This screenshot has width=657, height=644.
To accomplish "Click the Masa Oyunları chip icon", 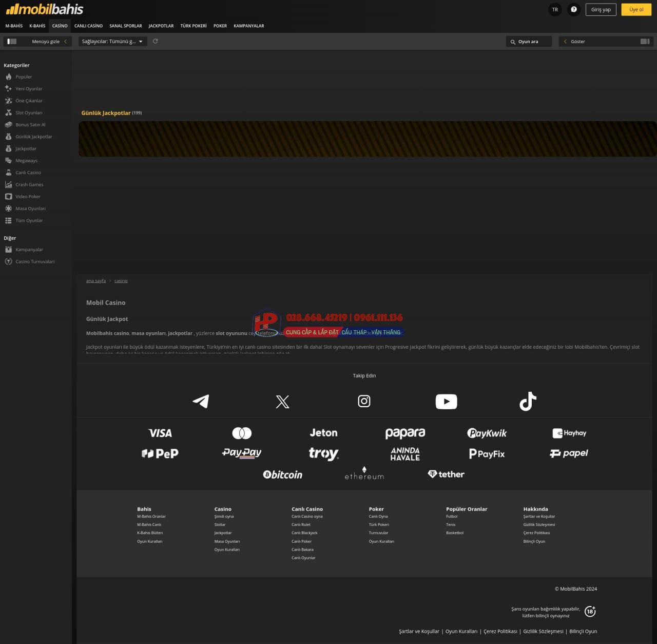I will (8, 209).
